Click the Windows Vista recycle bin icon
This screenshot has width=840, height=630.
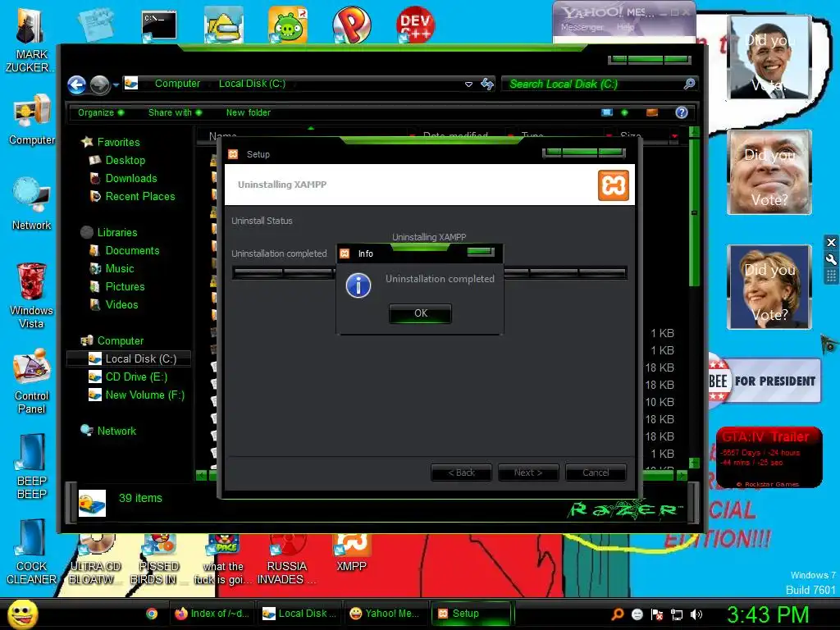point(32,295)
